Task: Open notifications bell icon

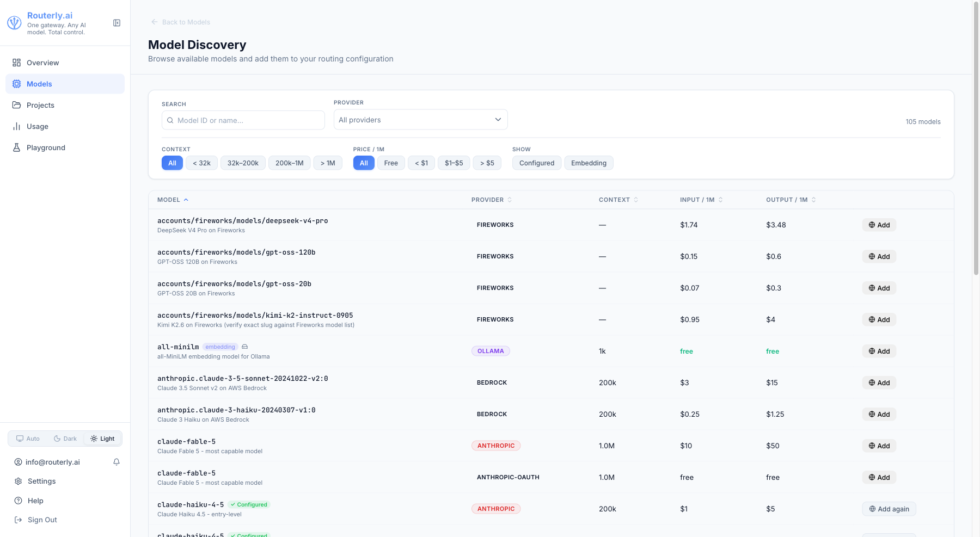Action: coord(117,462)
